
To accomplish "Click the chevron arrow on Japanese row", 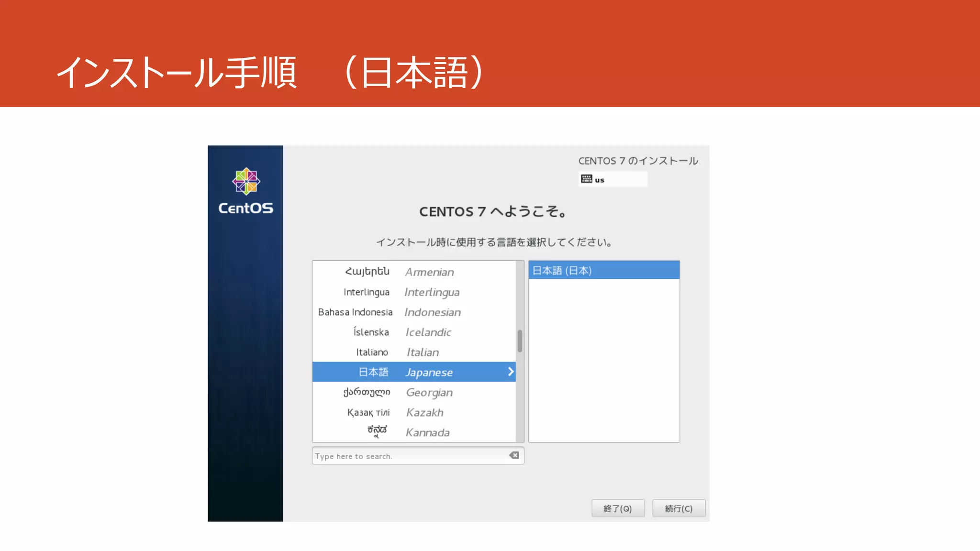I will [x=511, y=372].
